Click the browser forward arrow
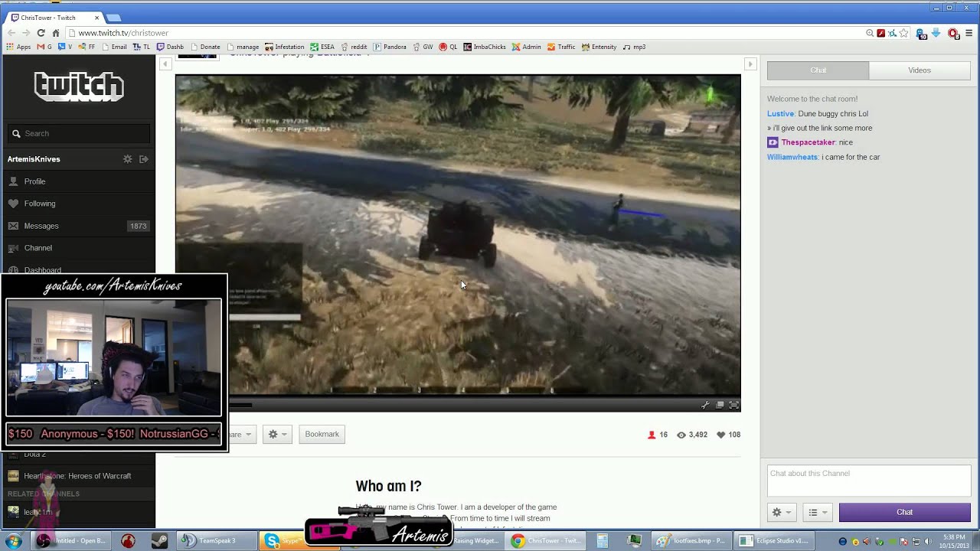The height and width of the screenshot is (551, 980). (26, 33)
